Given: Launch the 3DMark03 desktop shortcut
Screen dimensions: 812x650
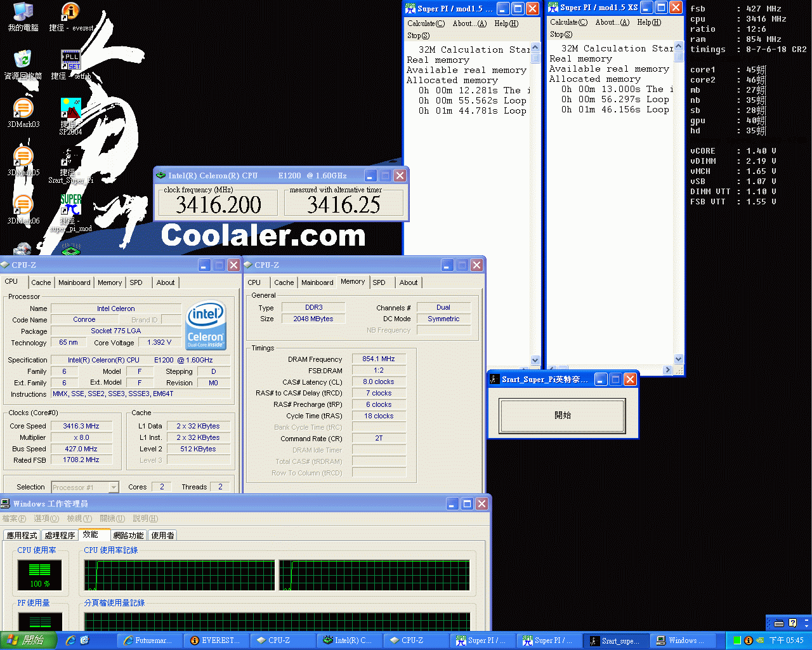Looking at the screenshot, I should click(23, 113).
